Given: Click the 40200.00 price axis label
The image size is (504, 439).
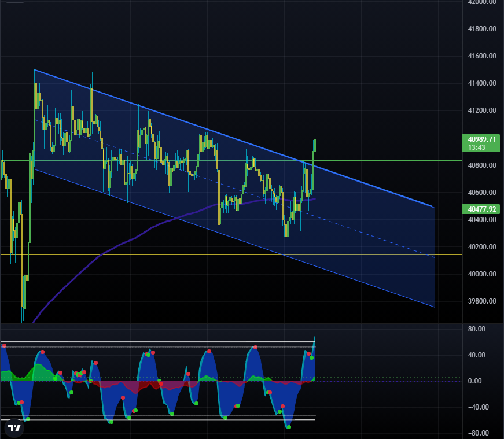Looking at the screenshot, I should point(482,247).
